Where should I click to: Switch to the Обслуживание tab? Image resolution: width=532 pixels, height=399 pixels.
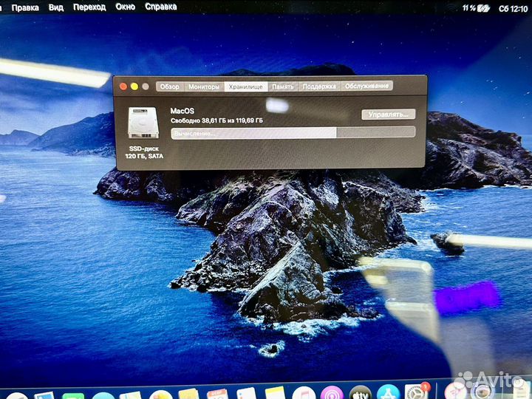pos(366,86)
